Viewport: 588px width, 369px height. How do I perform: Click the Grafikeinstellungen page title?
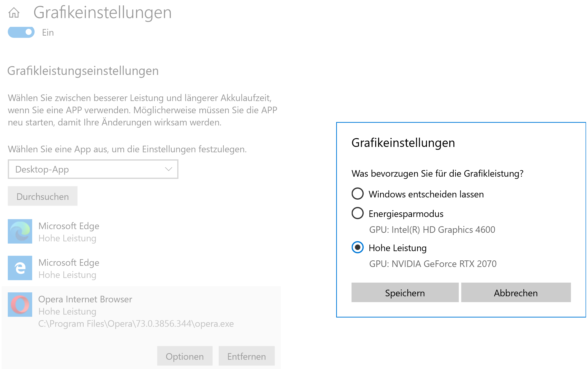(x=102, y=12)
